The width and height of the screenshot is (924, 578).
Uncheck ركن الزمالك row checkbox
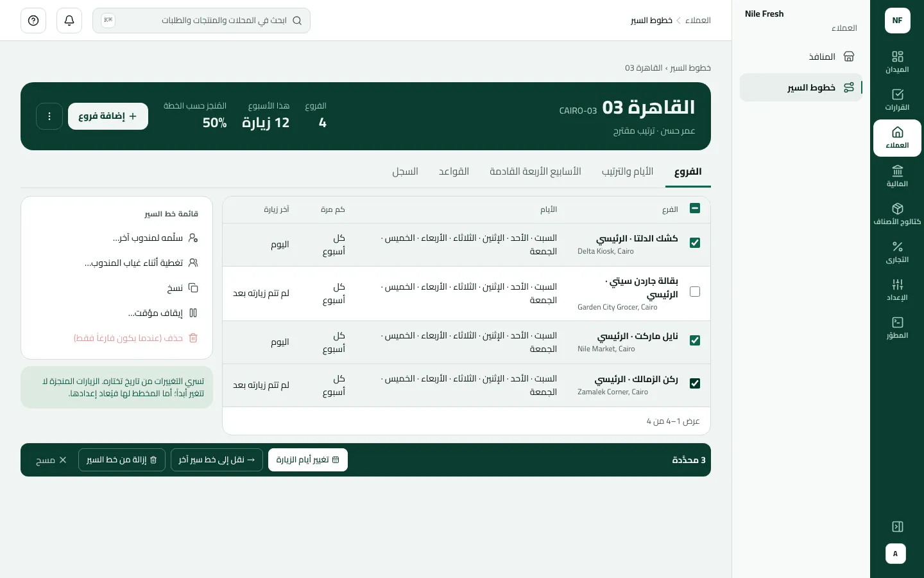click(x=695, y=383)
